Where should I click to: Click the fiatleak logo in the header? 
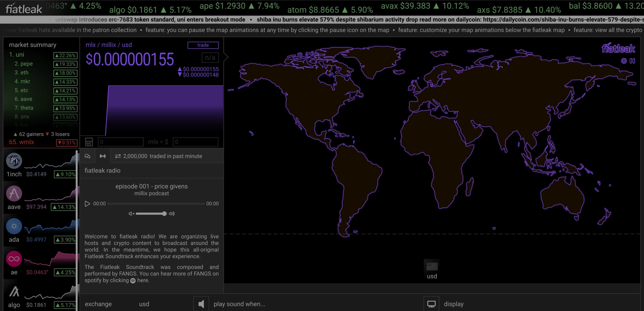point(24,9)
